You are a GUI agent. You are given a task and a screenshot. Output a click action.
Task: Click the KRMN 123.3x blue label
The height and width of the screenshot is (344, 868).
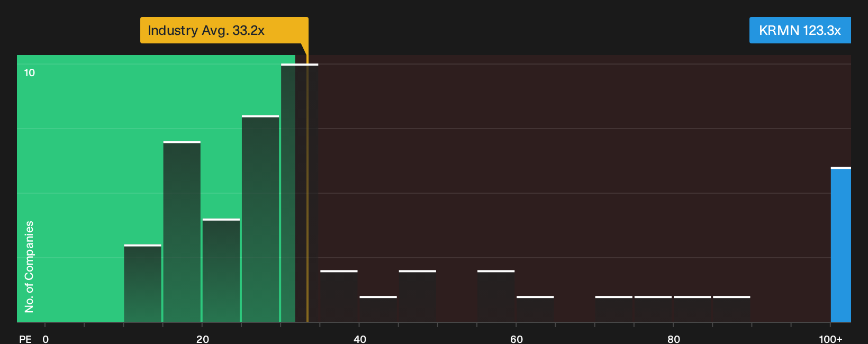pyautogui.click(x=800, y=30)
